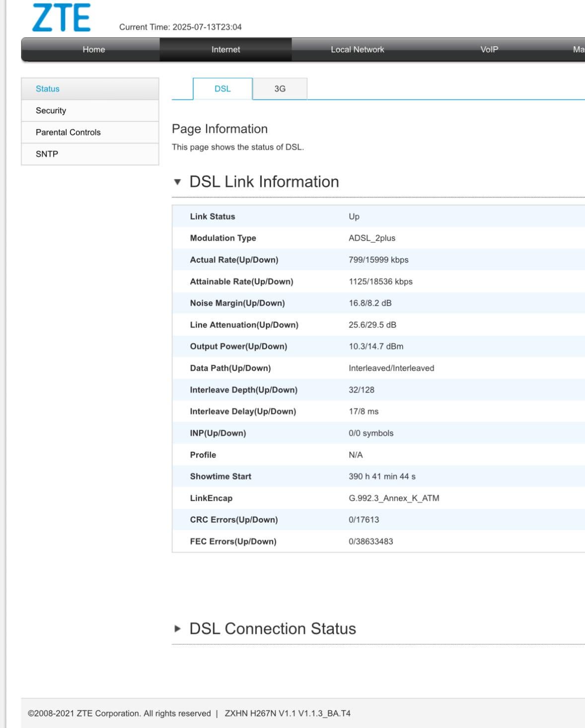Collapse the DSL Link Information section arrow
This screenshot has height=728, width=585.
point(177,182)
